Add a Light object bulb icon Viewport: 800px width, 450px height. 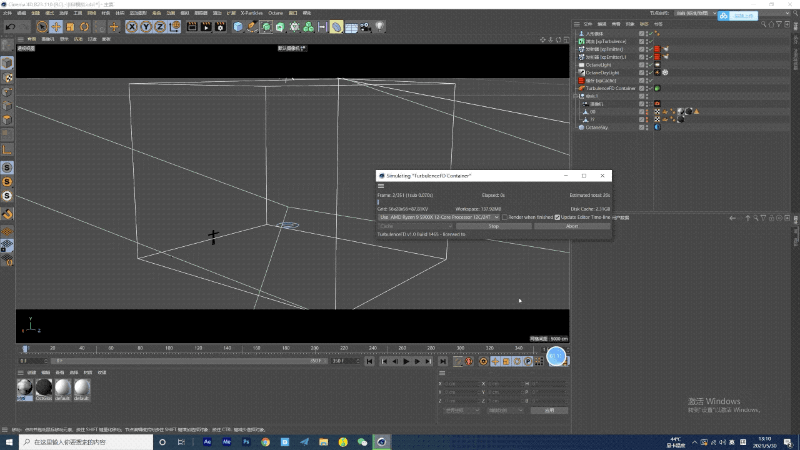[380, 27]
